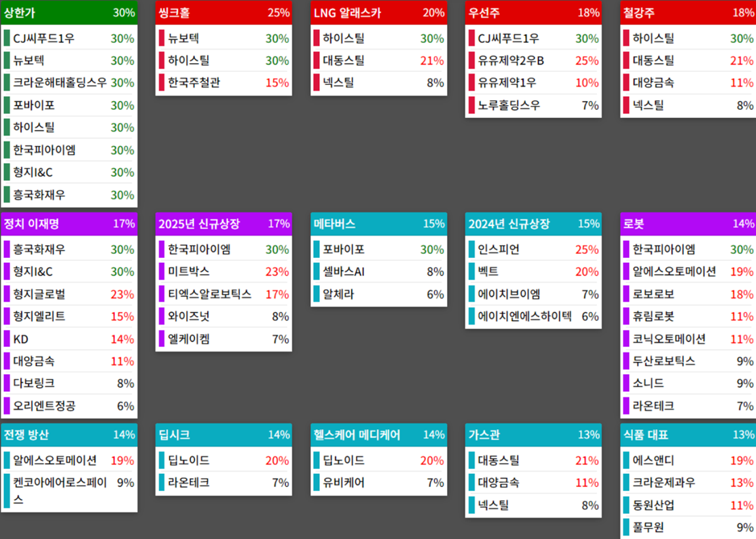
Task: Select the 2025년 신규상장 theme header
Action: (223, 224)
